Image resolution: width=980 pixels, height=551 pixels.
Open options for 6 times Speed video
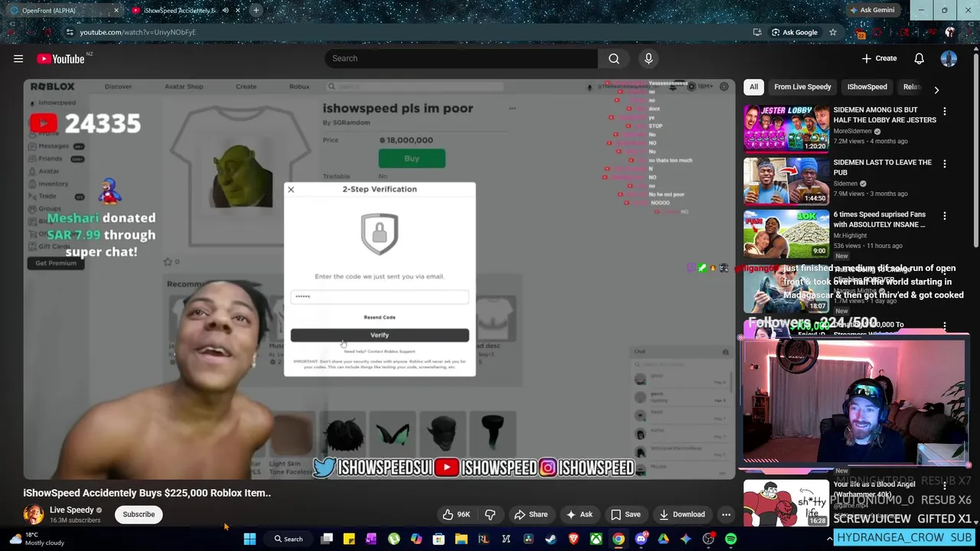pos(944,216)
